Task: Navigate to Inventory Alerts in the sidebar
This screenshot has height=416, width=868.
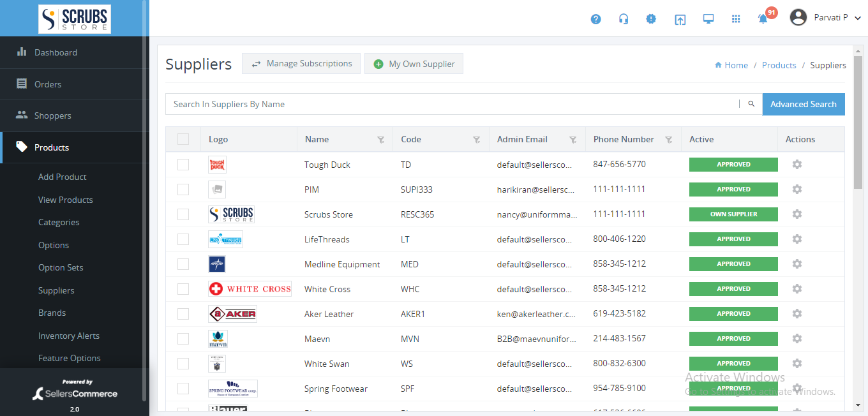Action: pos(69,335)
